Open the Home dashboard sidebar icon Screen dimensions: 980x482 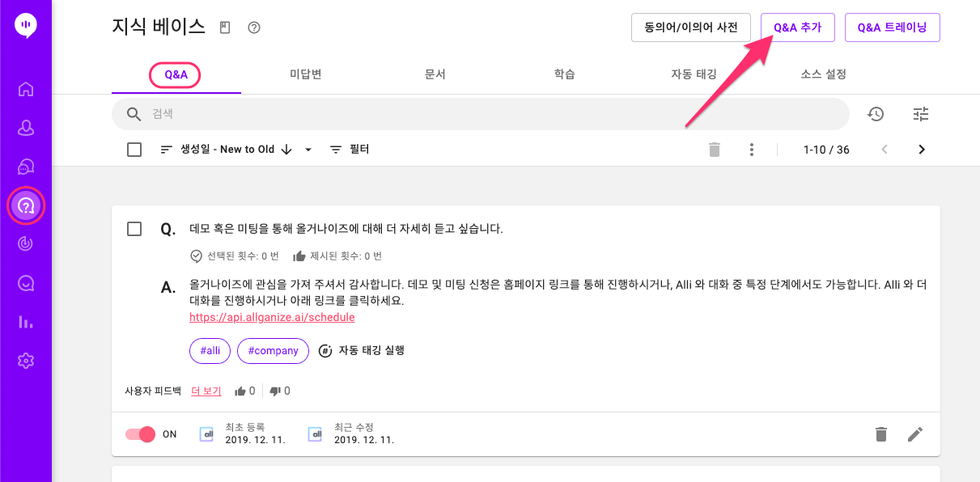click(26, 89)
